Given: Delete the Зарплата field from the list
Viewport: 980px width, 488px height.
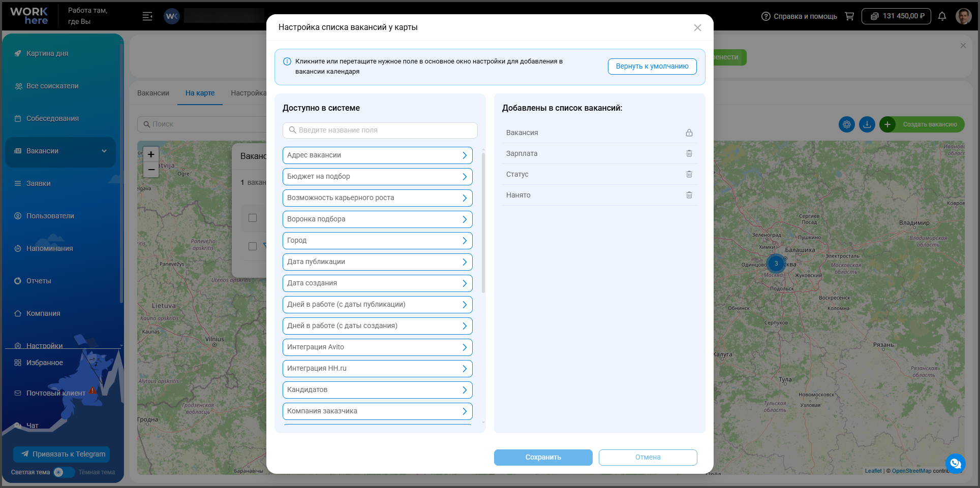Looking at the screenshot, I should pyautogui.click(x=689, y=153).
